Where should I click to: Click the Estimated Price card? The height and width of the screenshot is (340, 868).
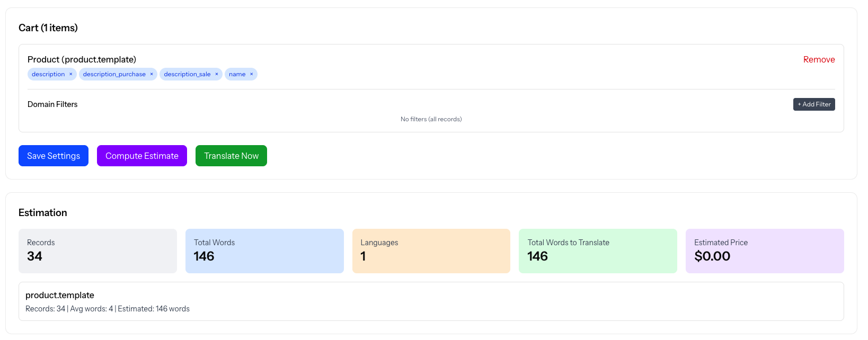(764, 251)
